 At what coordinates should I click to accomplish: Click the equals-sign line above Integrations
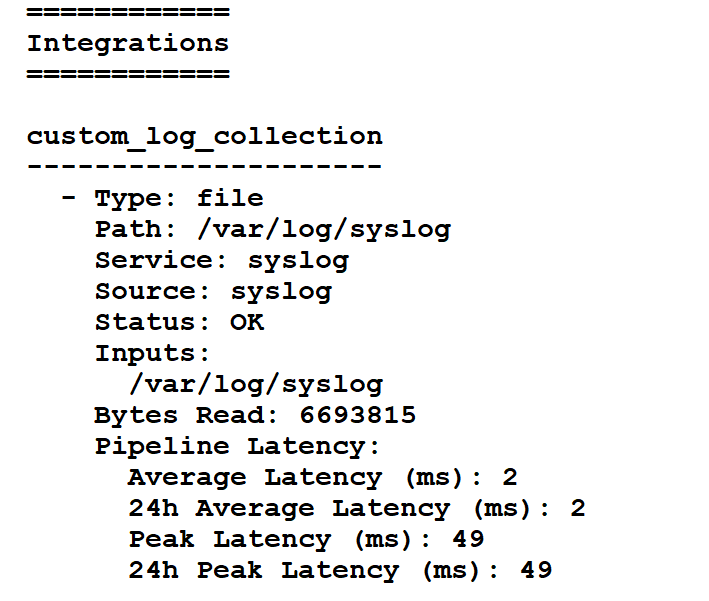pyautogui.click(x=127, y=13)
